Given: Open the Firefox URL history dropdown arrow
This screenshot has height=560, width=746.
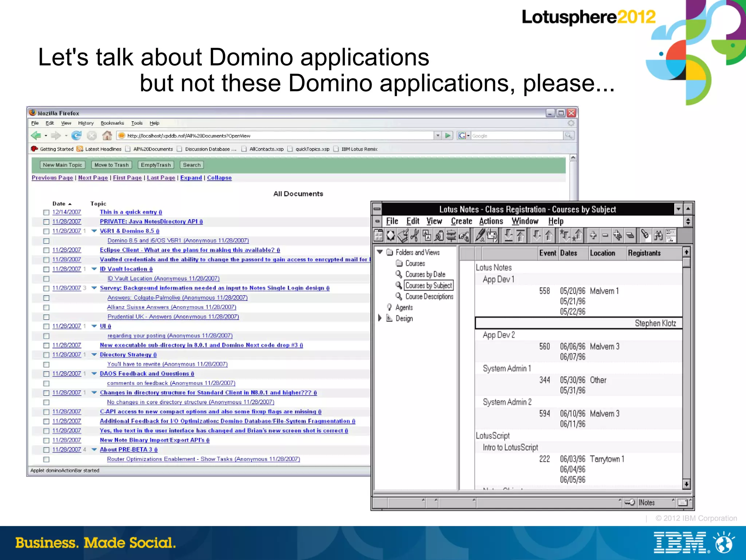Looking at the screenshot, I should click(x=438, y=136).
